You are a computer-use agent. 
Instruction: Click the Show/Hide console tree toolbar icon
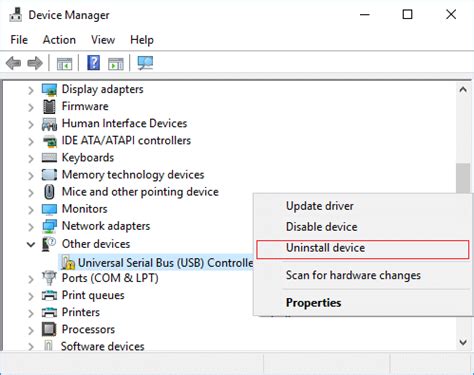point(65,63)
